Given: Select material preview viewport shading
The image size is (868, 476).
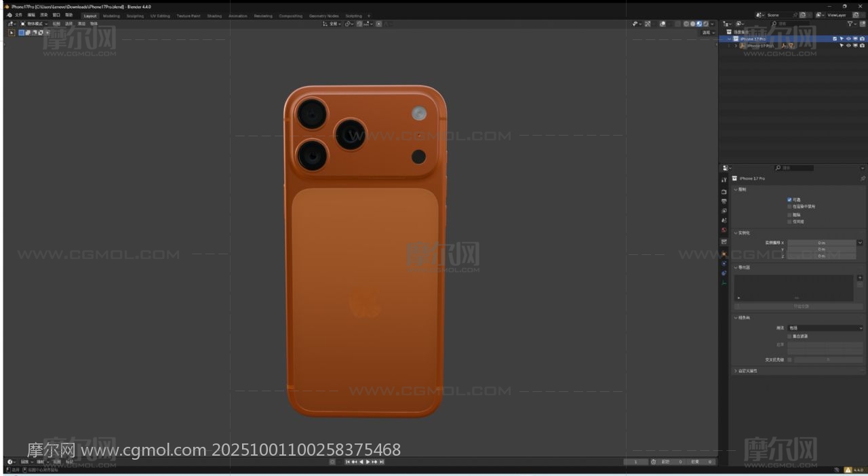Looking at the screenshot, I should click(x=699, y=24).
